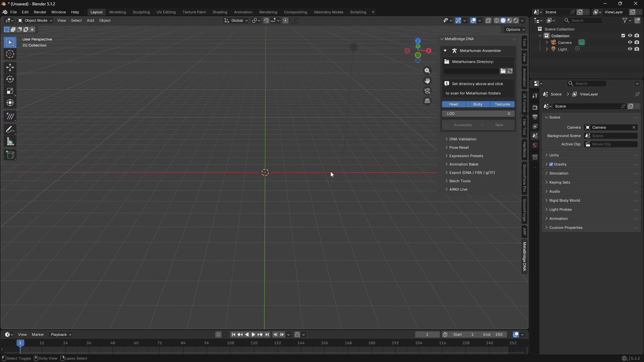Browse for the MetaHumans directory folder
Screen dimensions: 644x362
pos(503,71)
